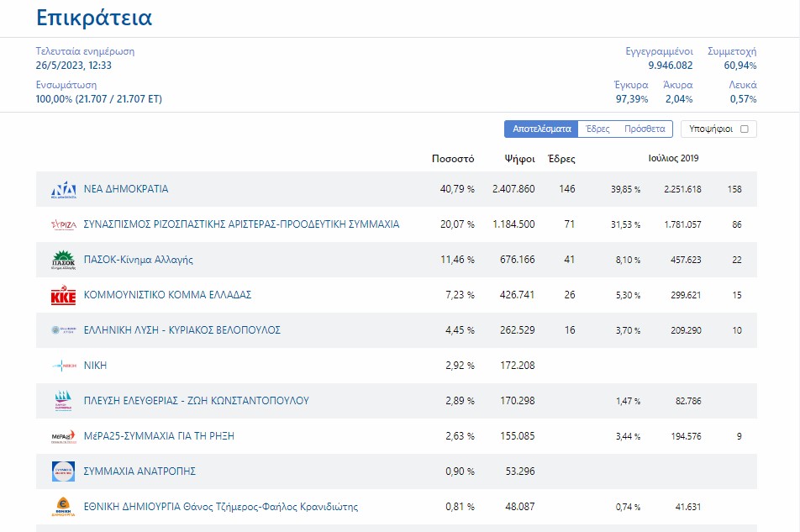Click Συμμαχία Ανατροπής percentage 0,90 %
The height and width of the screenshot is (532, 800).
click(x=461, y=471)
